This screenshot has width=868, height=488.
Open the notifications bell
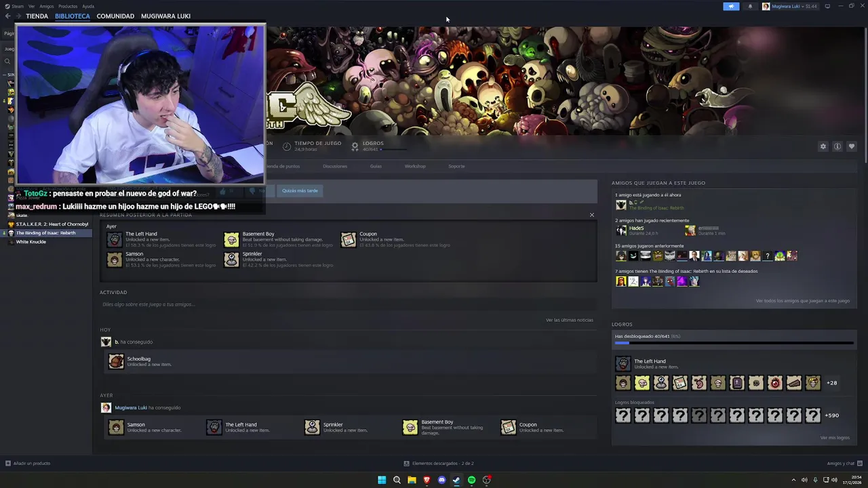[x=750, y=6]
